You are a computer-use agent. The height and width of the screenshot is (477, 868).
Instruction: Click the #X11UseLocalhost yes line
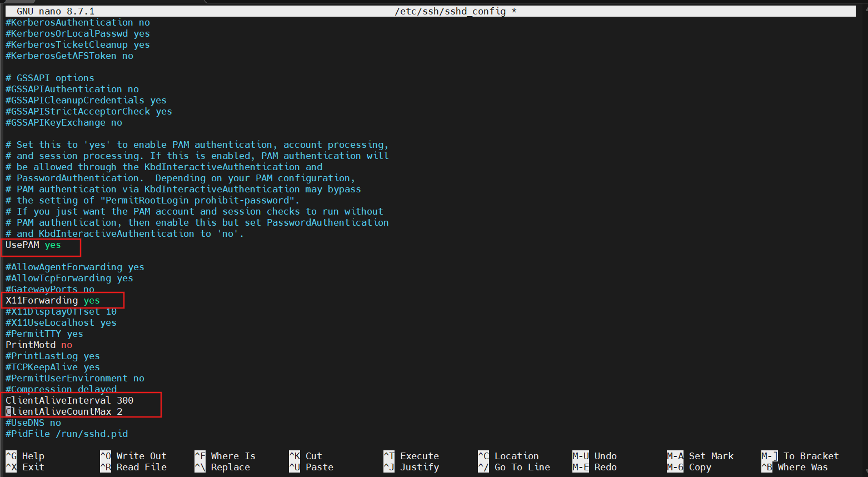[61, 322]
